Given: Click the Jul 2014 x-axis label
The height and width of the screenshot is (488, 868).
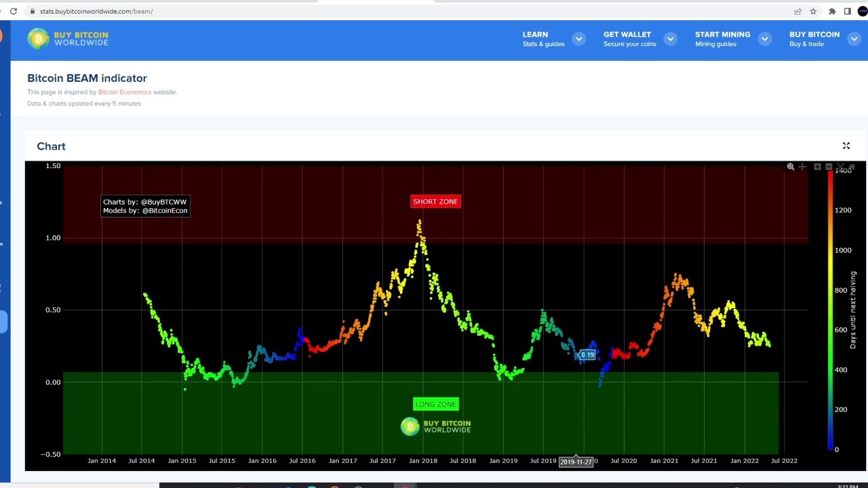Looking at the screenshot, I should tap(142, 461).
